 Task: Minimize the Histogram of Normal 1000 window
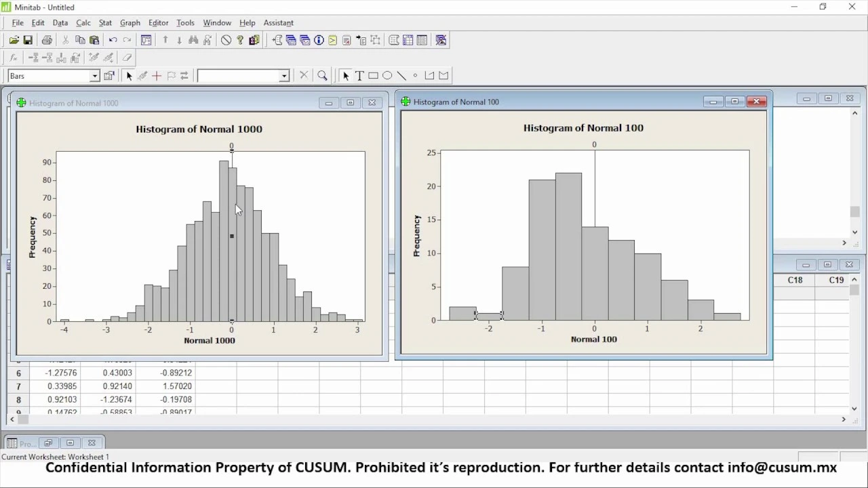tap(329, 103)
